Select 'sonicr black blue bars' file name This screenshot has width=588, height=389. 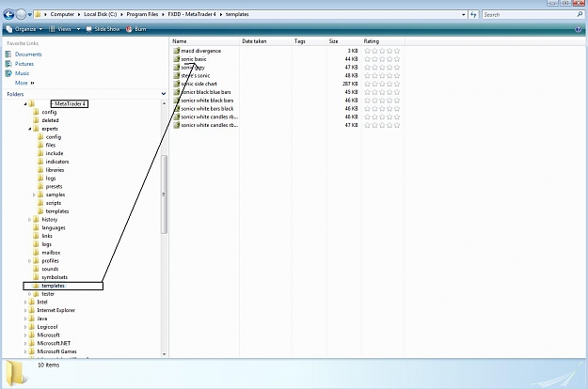pos(206,92)
